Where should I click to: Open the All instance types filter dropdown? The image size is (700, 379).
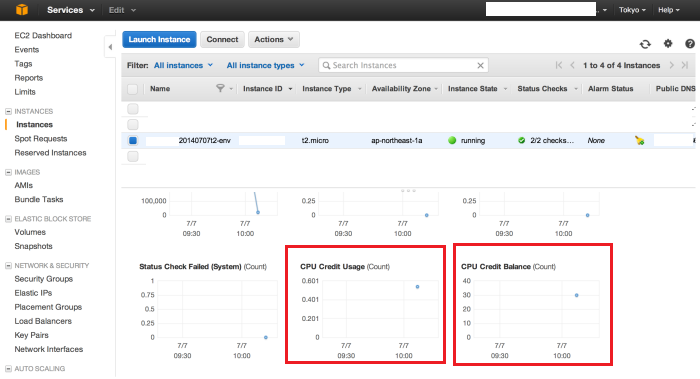pyautogui.click(x=266, y=65)
